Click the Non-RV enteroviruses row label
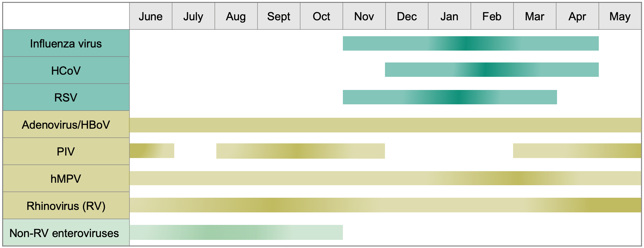Viewport: 644px width, 248px height. [x=64, y=233]
